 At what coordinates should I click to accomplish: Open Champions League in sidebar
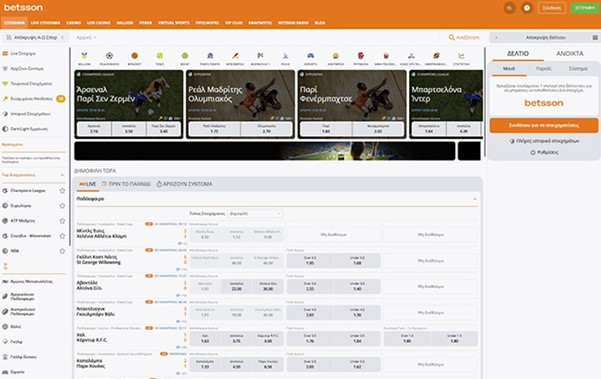click(x=28, y=190)
